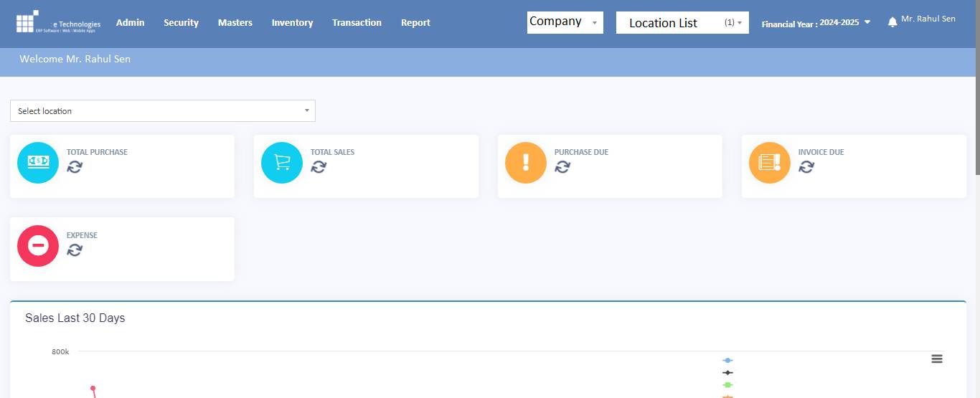Screen dimensions: 980x398
Task: Click the red data point on the chart
Action: coord(93,389)
